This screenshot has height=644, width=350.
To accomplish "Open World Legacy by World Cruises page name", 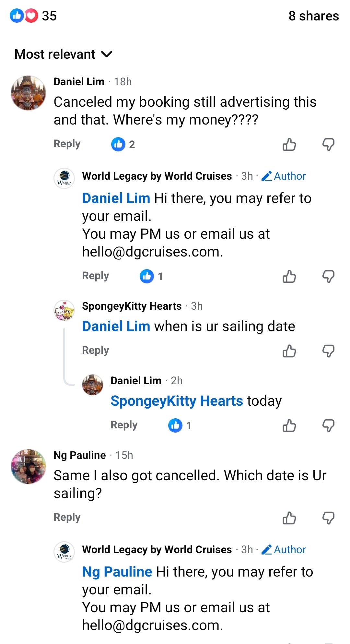I will tap(157, 176).
